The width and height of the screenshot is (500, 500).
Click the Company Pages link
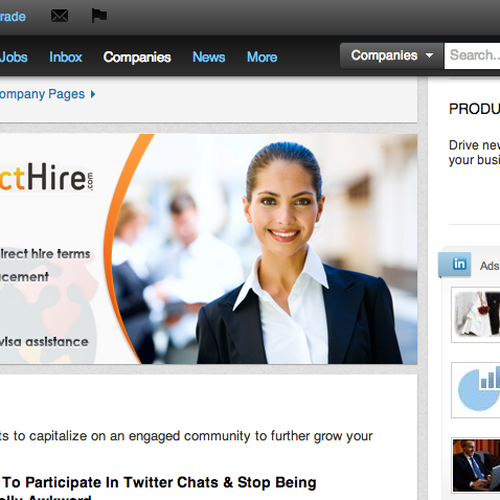pos(42,94)
